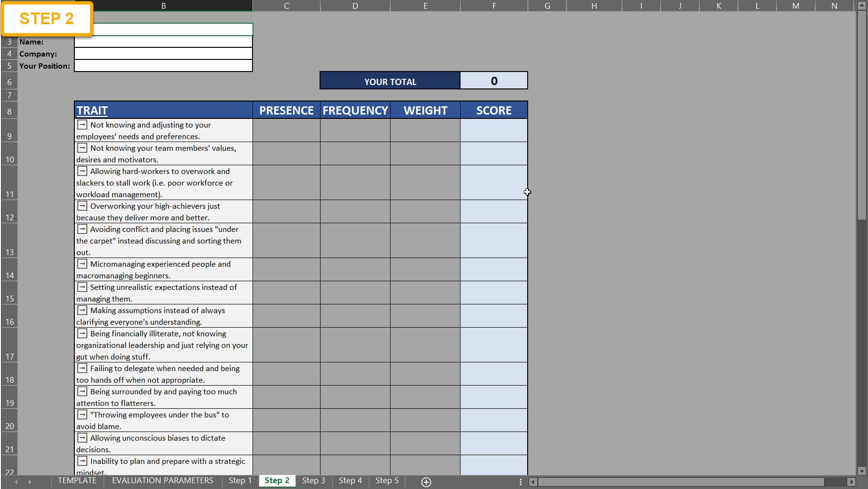Click next sheet navigation arrow
Viewport: 868px width, 489px height.
pos(30,482)
